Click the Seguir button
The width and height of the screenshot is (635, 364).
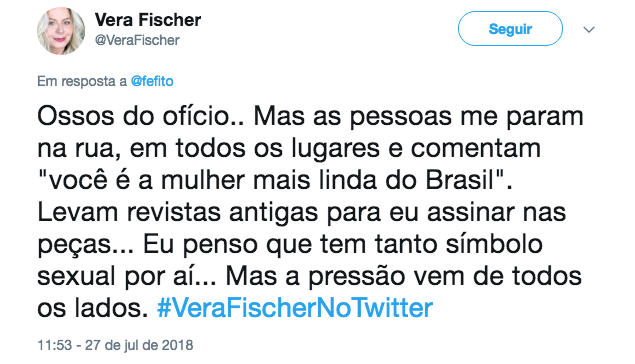pyautogui.click(x=510, y=29)
